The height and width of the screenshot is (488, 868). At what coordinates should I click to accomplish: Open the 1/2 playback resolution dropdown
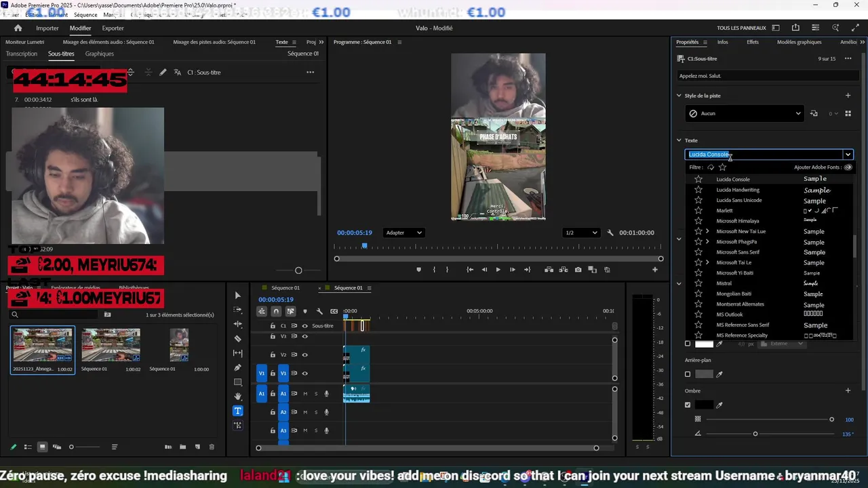click(x=581, y=232)
